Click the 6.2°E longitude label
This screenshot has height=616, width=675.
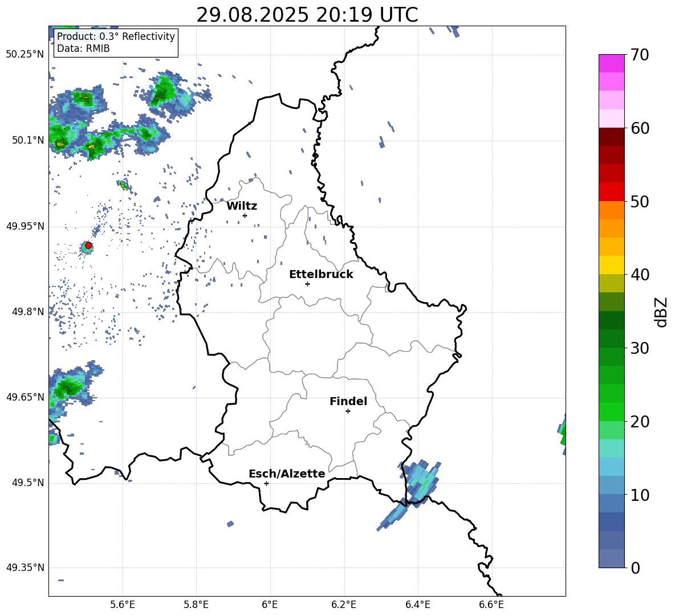point(344,605)
